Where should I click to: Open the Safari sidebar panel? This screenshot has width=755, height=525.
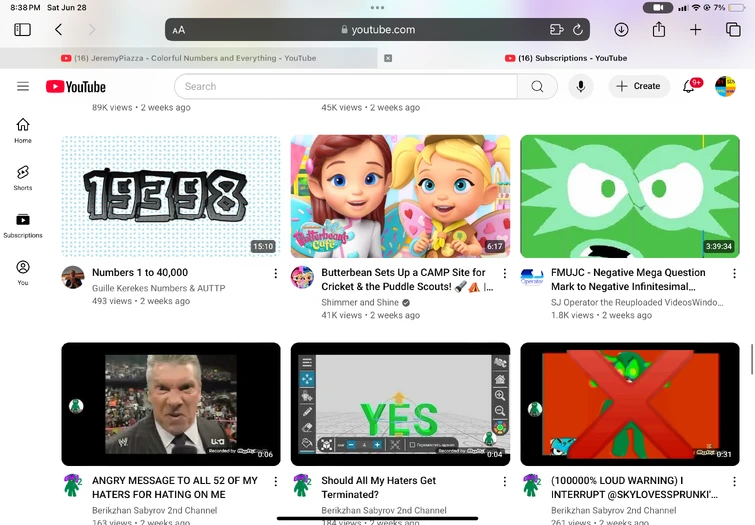pos(22,30)
